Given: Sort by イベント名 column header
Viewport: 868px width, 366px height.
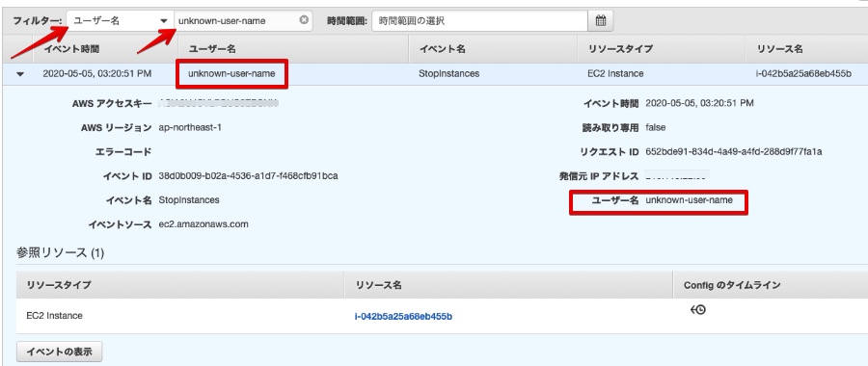Looking at the screenshot, I should pyautogui.click(x=442, y=49).
